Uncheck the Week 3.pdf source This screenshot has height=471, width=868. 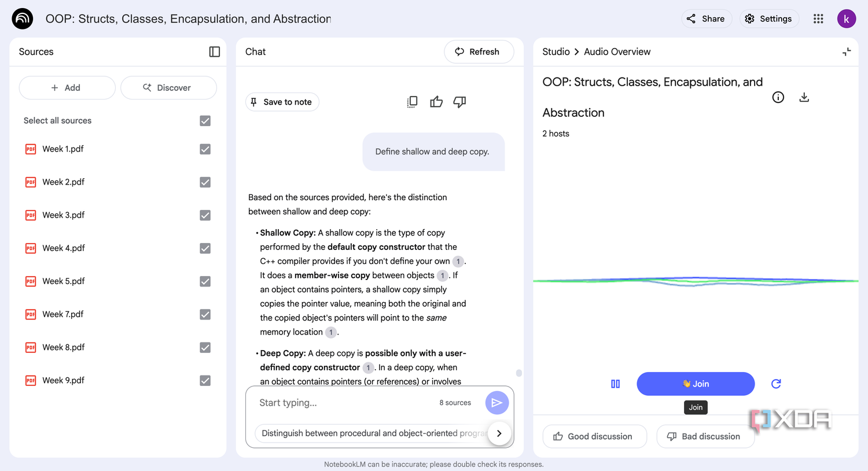click(205, 215)
